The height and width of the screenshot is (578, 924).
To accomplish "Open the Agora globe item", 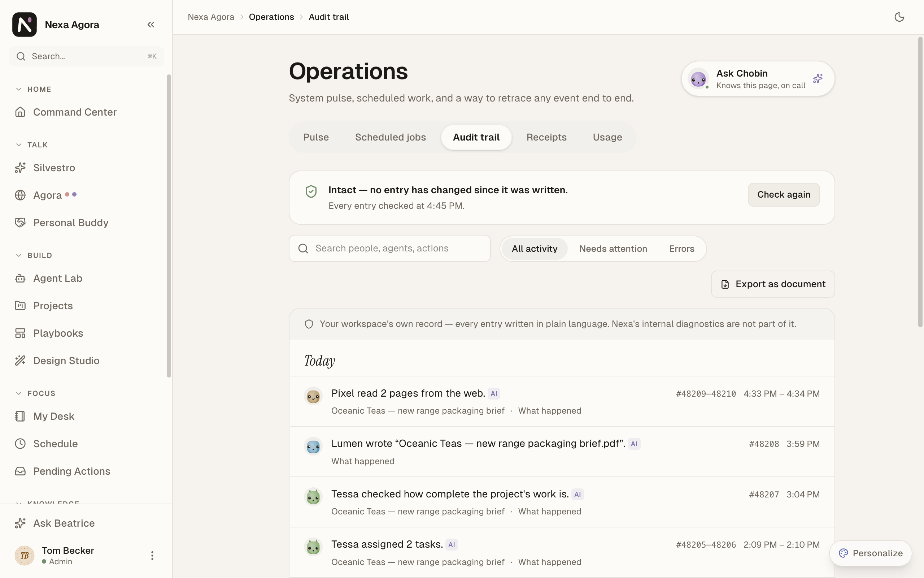I will click(x=86, y=195).
